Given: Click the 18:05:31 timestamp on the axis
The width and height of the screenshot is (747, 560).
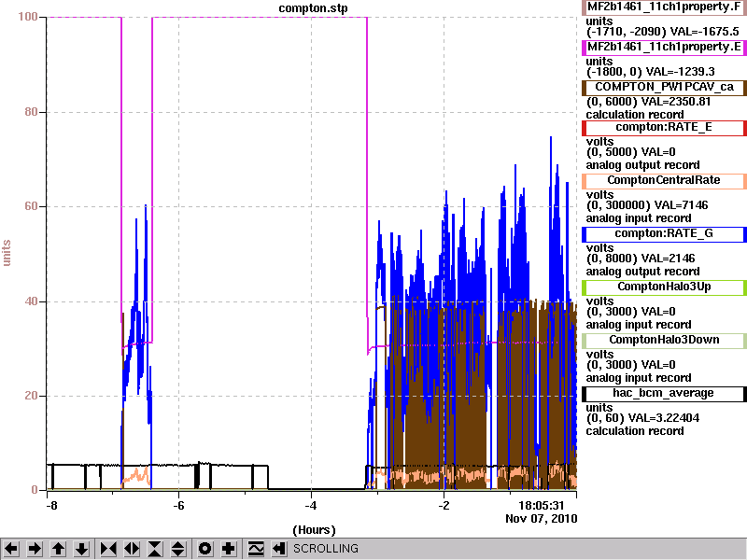Looking at the screenshot, I should (x=542, y=505).
